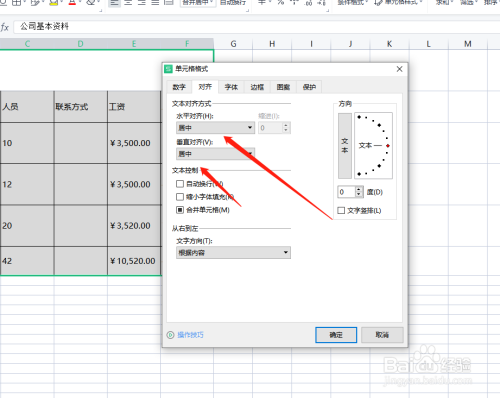Click ¥3,500.00 in the row with 12
This screenshot has height=398, width=500.
pos(134,184)
